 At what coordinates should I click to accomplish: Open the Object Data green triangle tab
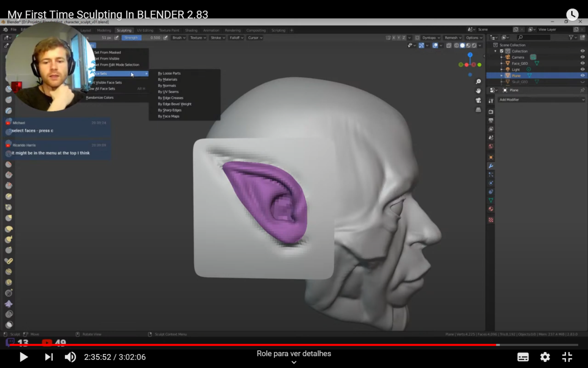click(x=491, y=200)
